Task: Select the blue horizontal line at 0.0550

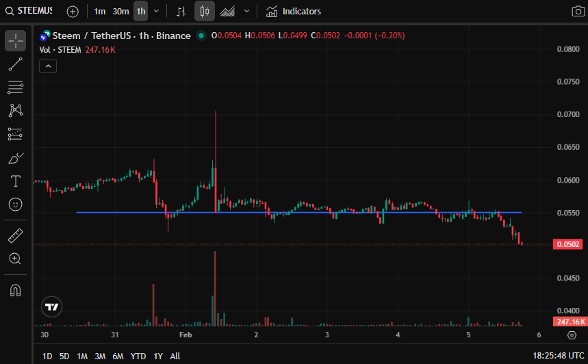Action: click(x=299, y=213)
